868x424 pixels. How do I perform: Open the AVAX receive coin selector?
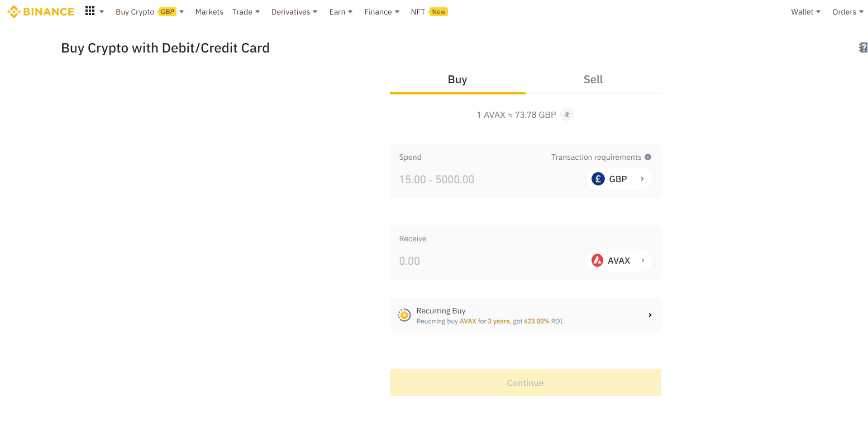click(x=620, y=260)
